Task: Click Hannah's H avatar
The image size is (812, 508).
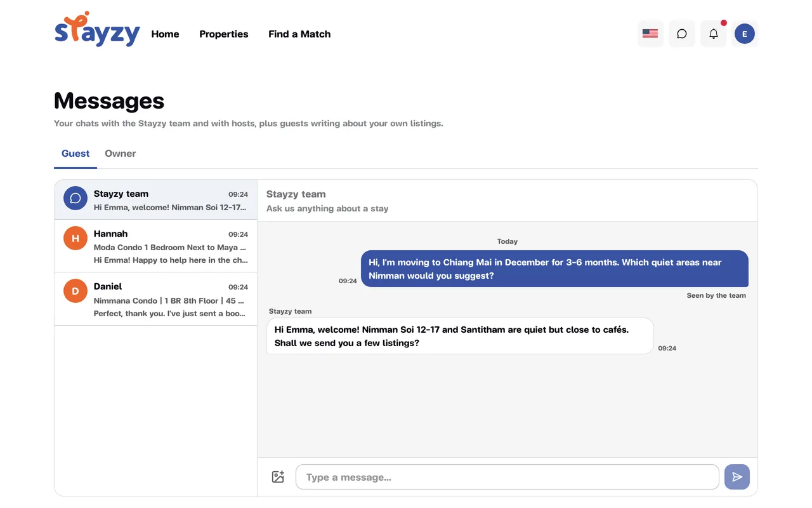Action: [75, 238]
